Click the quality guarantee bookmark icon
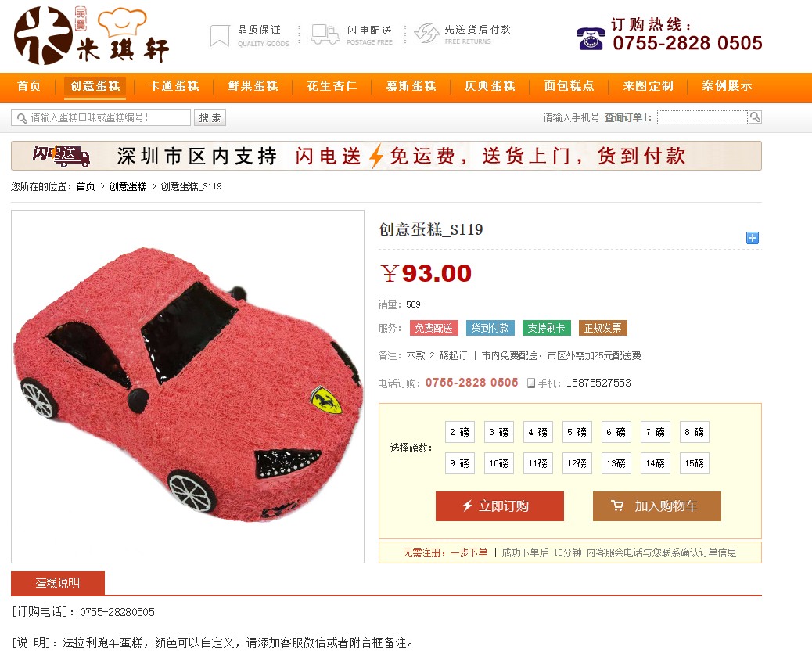The height and width of the screenshot is (655, 812). point(220,36)
